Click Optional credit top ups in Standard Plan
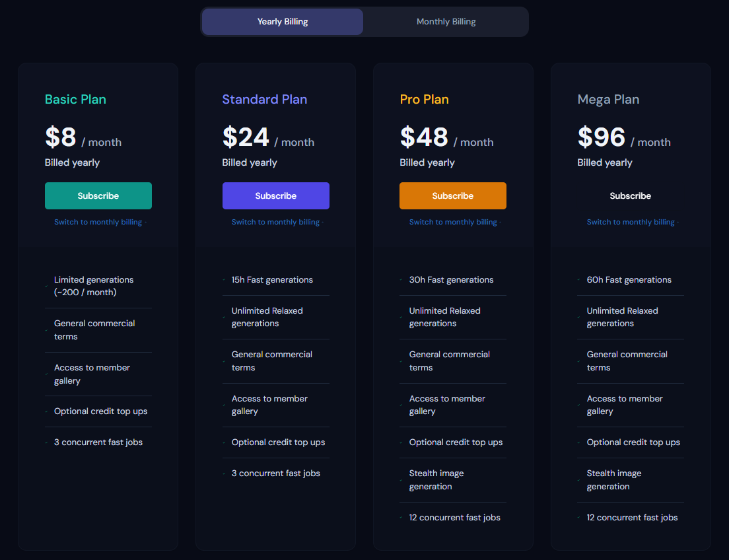This screenshot has width=729, height=560. (x=278, y=442)
